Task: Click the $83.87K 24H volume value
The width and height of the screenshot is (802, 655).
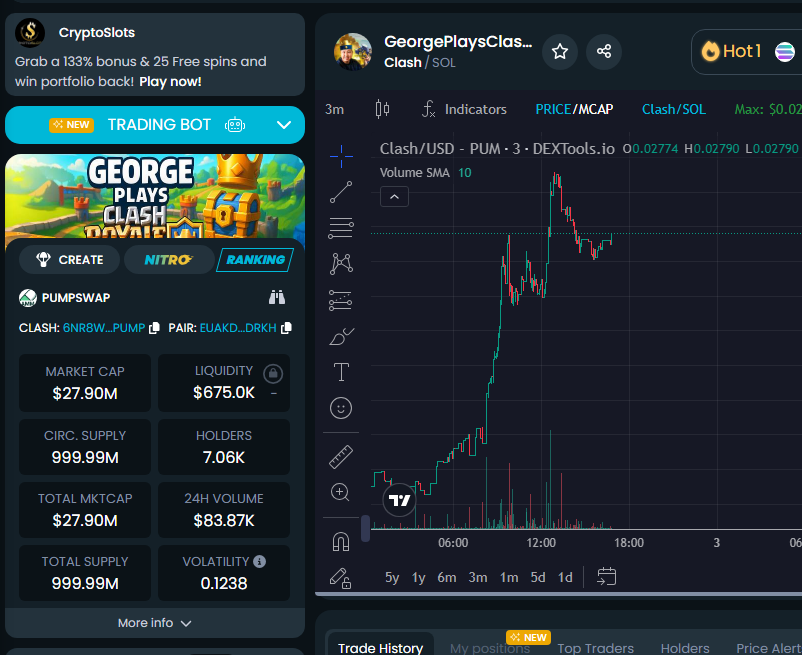Action: point(224,521)
